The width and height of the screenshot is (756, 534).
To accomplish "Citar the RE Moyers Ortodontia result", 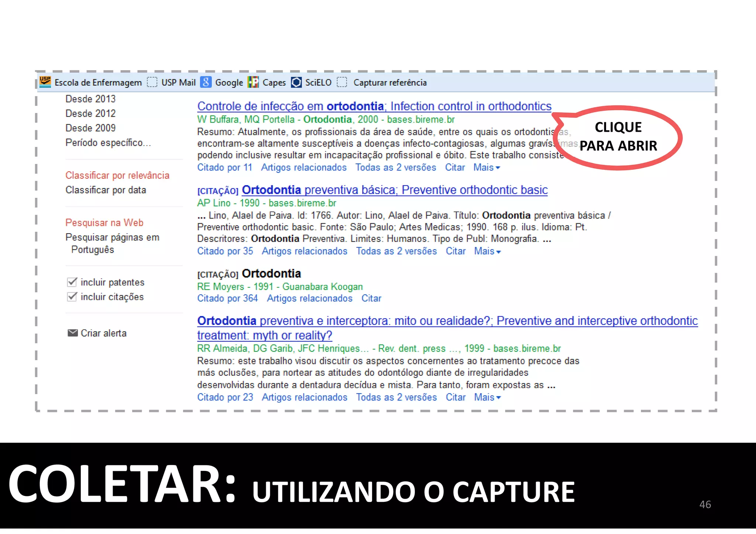I will pos(371,298).
